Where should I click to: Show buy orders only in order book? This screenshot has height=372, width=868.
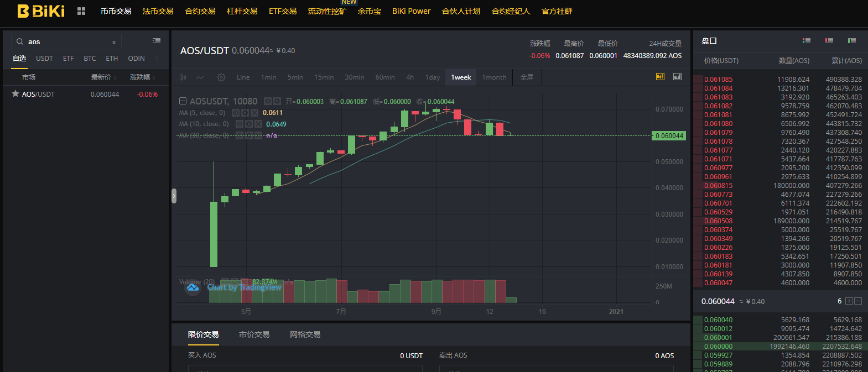[851, 41]
